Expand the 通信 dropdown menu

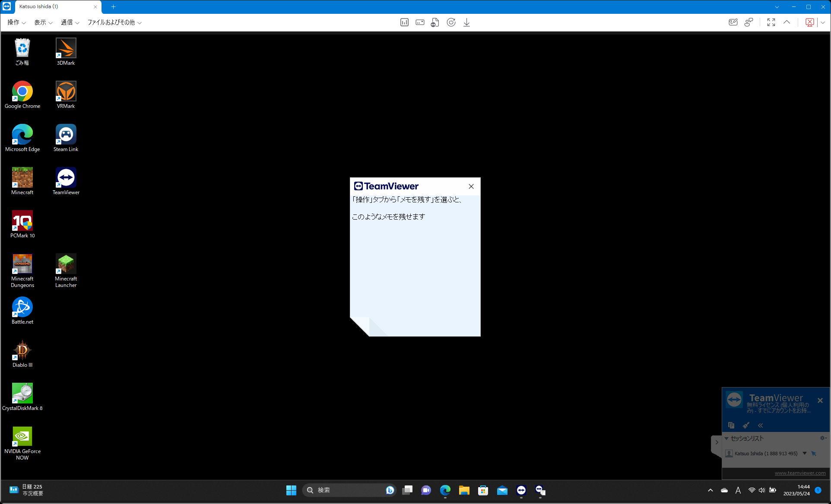pyautogui.click(x=70, y=22)
